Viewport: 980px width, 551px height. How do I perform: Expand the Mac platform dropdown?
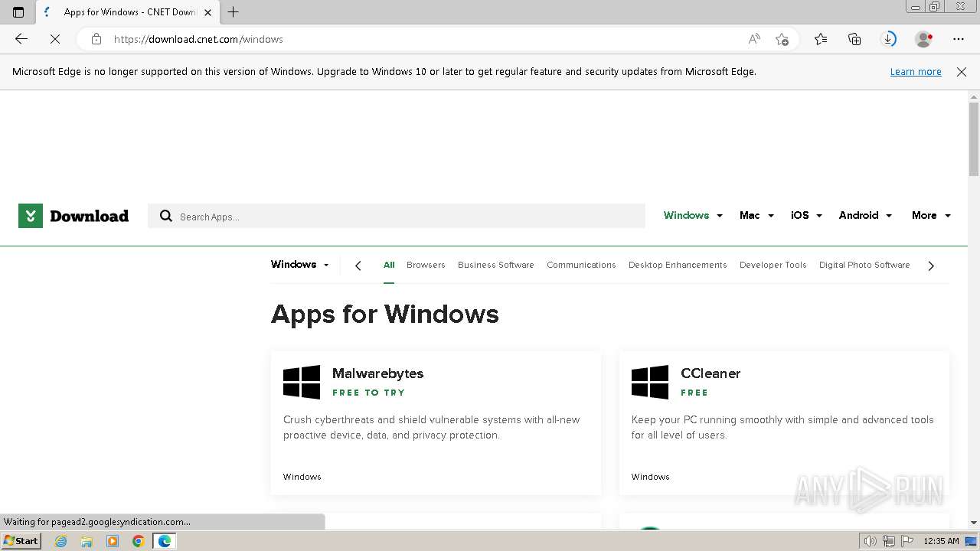pyautogui.click(x=756, y=216)
